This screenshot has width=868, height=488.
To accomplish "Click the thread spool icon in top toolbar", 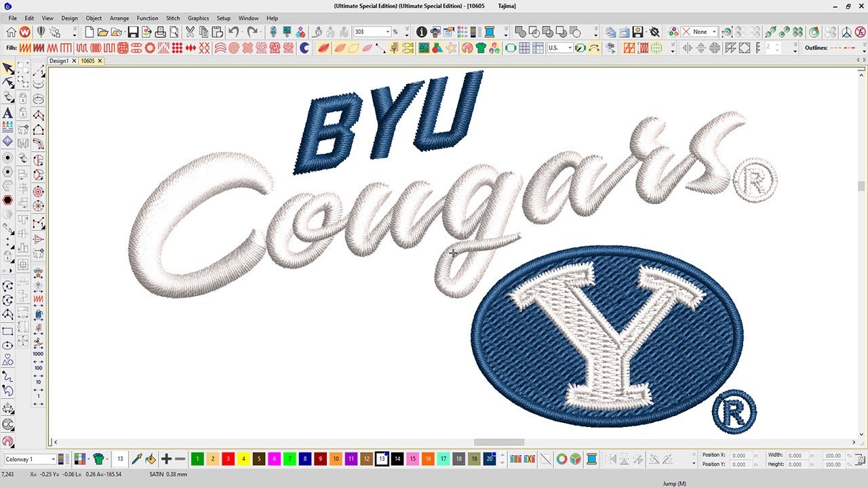I will [x=489, y=32].
